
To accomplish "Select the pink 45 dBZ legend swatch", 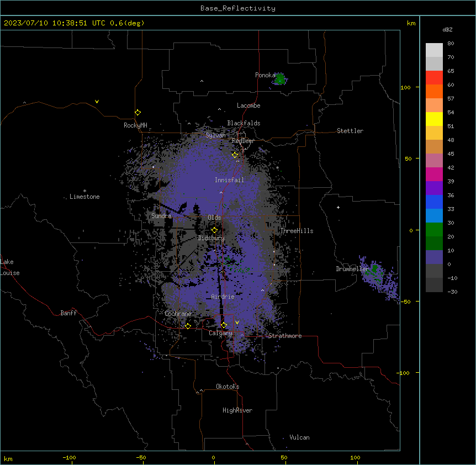I will (x=434, y=161).
